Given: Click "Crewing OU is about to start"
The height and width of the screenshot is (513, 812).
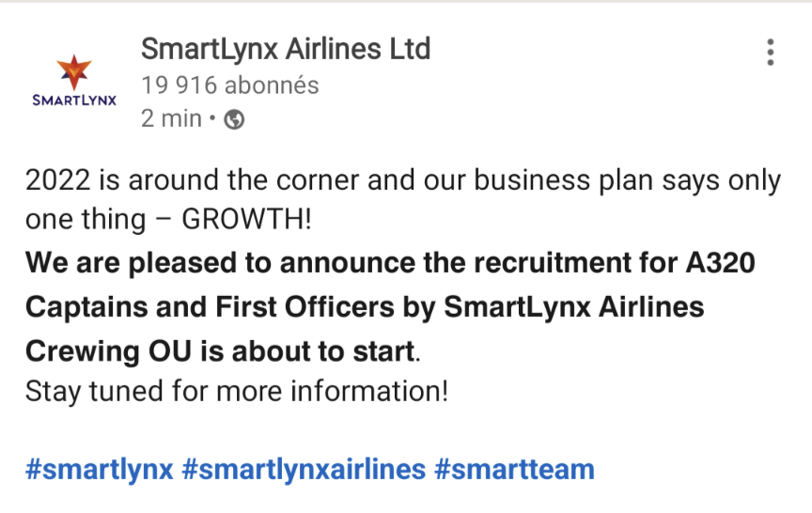Looking at the screenshot, I should 220,350.
